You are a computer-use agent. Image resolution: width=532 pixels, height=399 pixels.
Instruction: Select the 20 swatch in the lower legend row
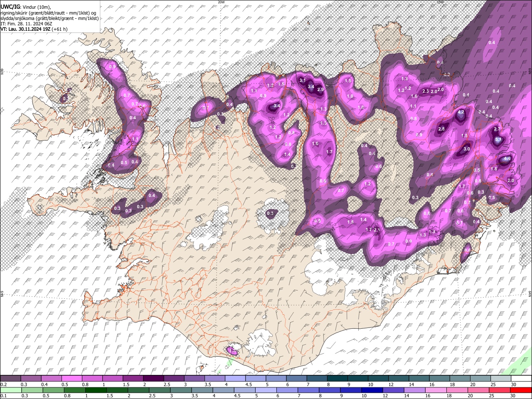tap(478, 390)
